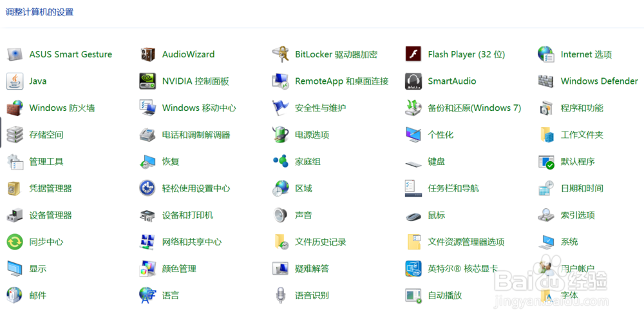644x323 pixels.
Task: Open the ASUS Smart Gesture touchpad icon
Action: click(15, 54)
